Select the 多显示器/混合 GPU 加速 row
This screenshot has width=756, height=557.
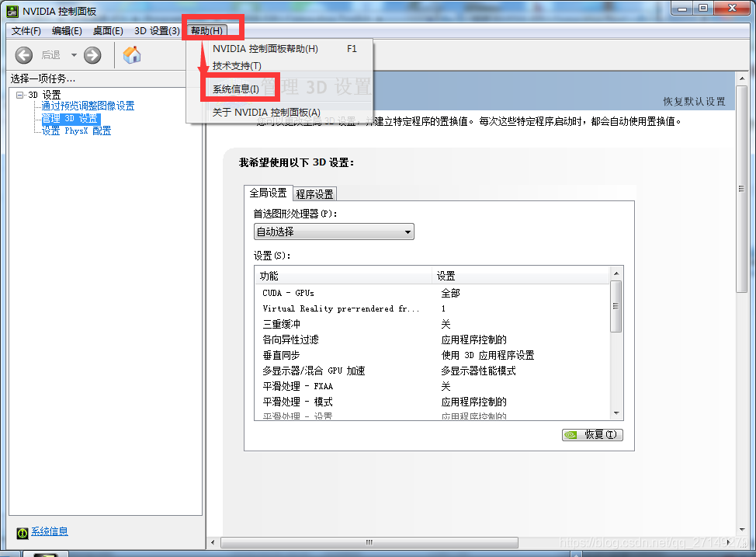click(x=432, y=371)
